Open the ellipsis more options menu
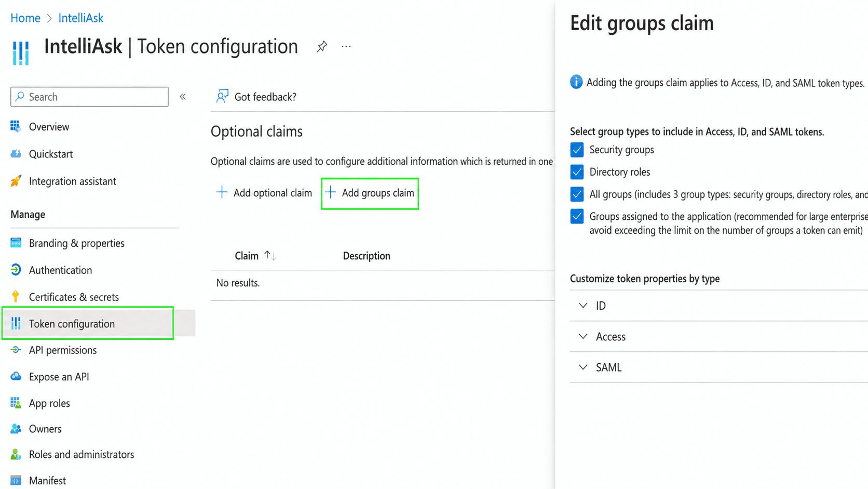Screen dimensions: 868x489 (x=346, y=47)
